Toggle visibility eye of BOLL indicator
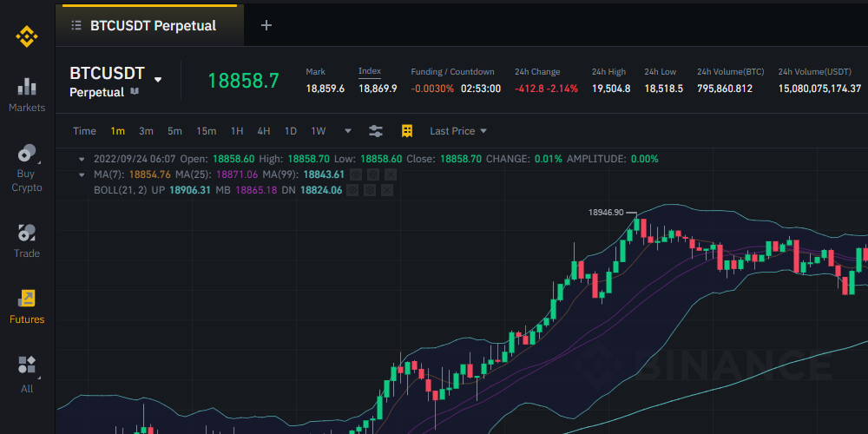Image resolution: width=868 pixels, height=434 pixels. click(352, 190)
